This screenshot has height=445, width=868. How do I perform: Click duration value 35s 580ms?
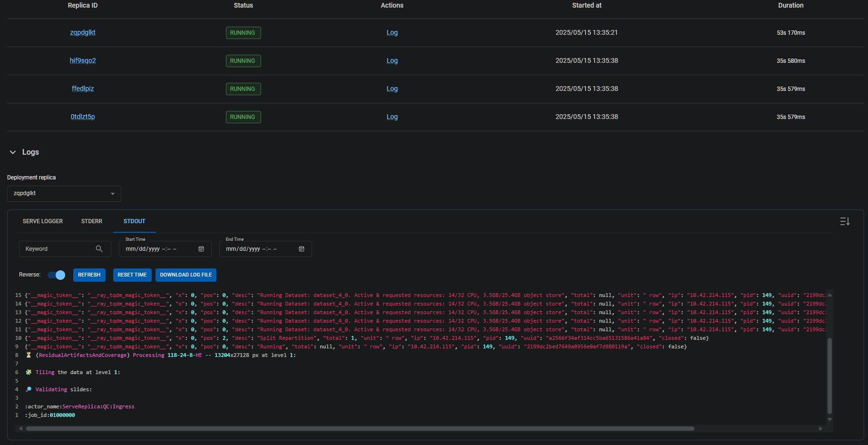click(x=790, y=61)
